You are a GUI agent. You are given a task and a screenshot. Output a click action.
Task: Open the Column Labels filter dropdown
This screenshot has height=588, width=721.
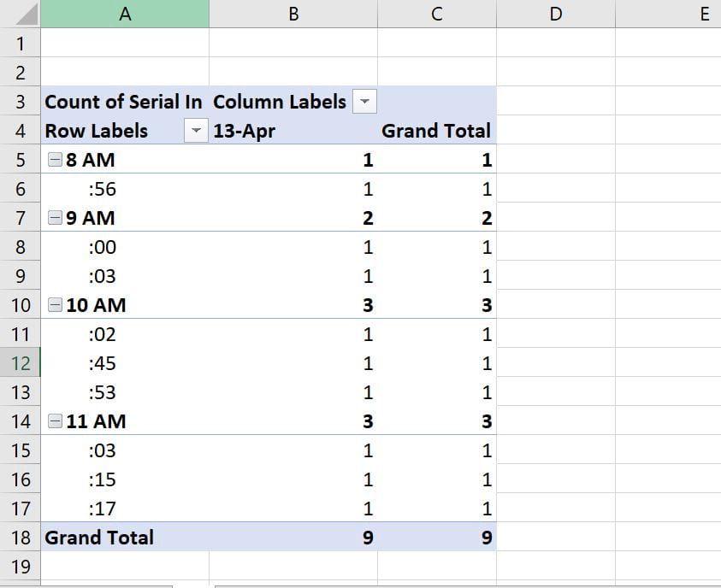(364, 102)
